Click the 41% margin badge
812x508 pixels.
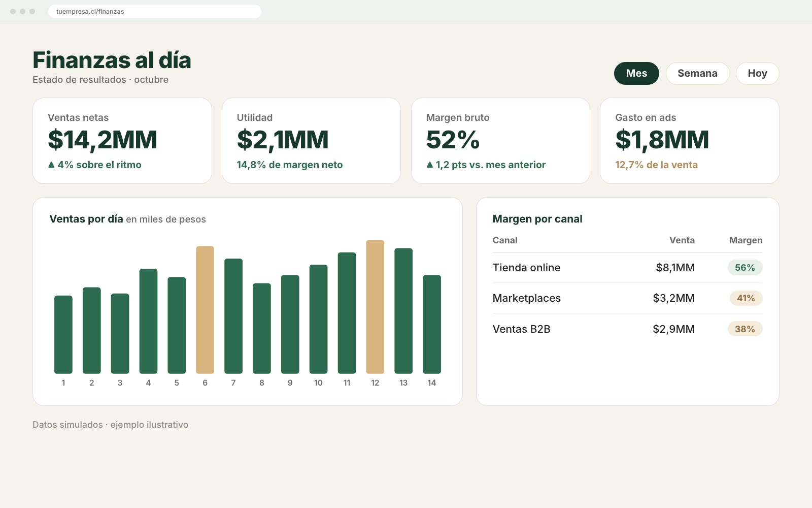click(x=746, y=298)
